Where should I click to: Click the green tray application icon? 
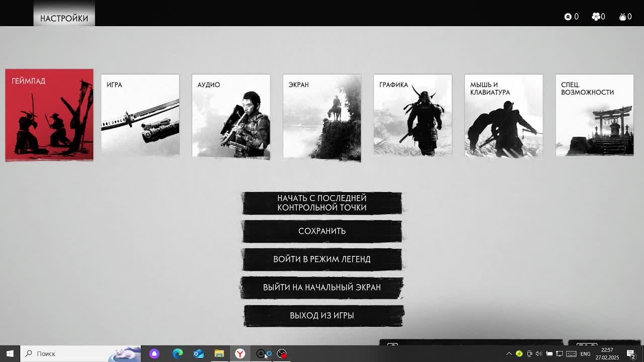pos(519,353)
